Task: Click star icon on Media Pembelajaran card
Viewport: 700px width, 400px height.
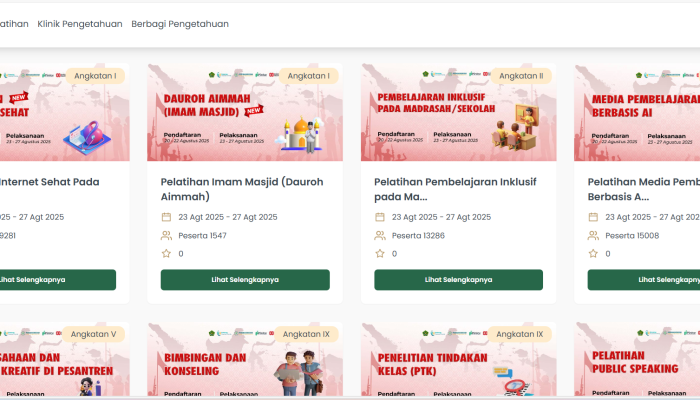Action: (593, 254)
